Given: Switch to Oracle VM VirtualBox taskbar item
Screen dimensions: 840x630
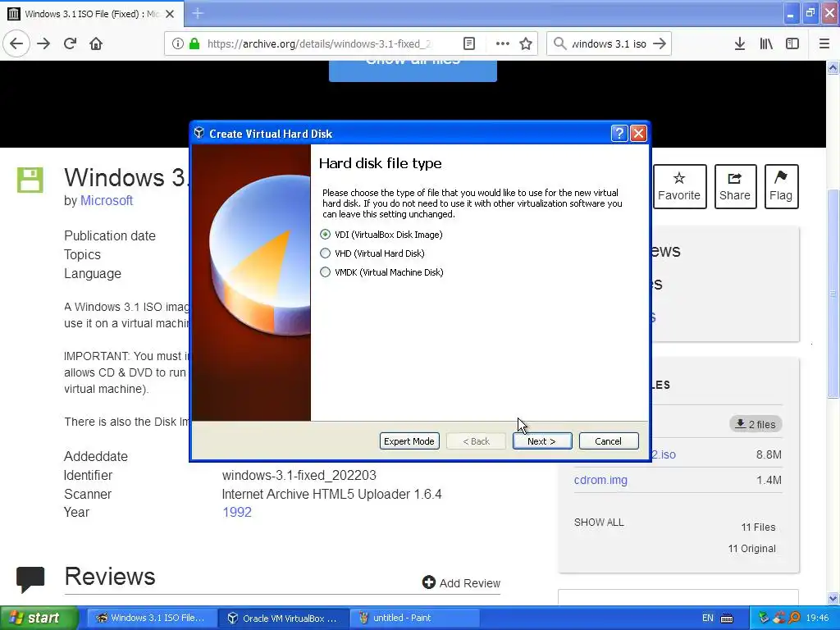Looking at the screenshot, I should point(283,618).
